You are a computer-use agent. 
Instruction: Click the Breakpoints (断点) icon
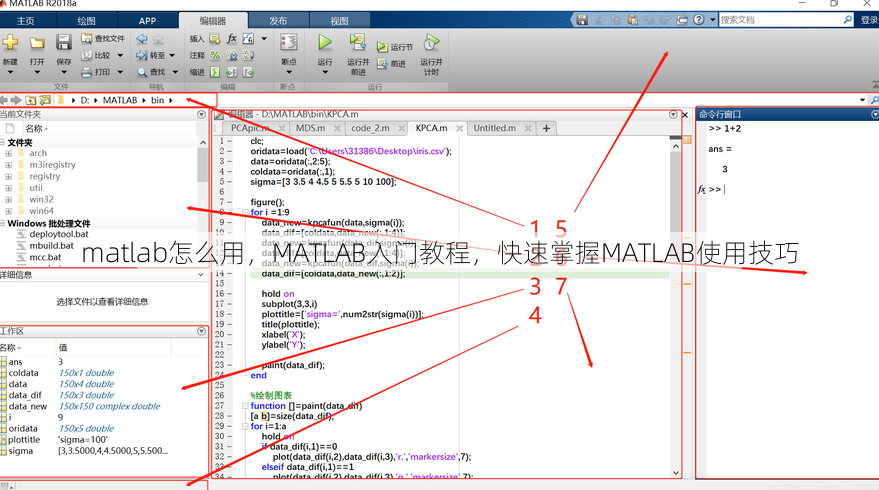click(289, 43)
